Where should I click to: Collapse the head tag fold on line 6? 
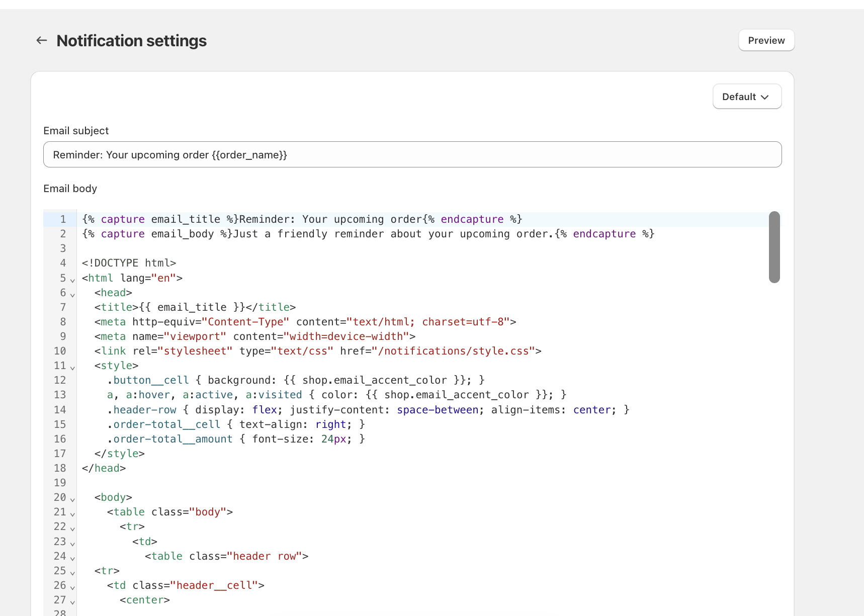pos(72,295)
